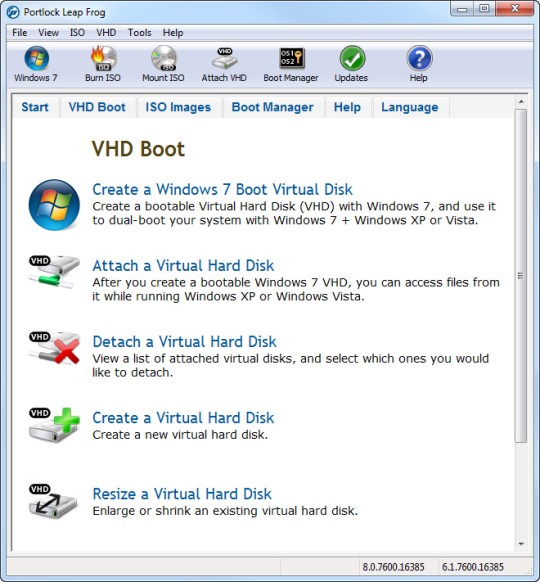Click the Windows 7 toolbar icon
The image size is (540, 582).
coord(36,58)
